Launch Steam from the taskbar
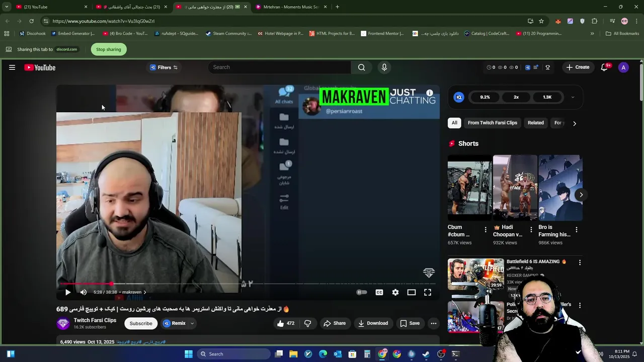The height and width of the screenshot is (362, 644). pyautogui.click(x=426, y=354)
